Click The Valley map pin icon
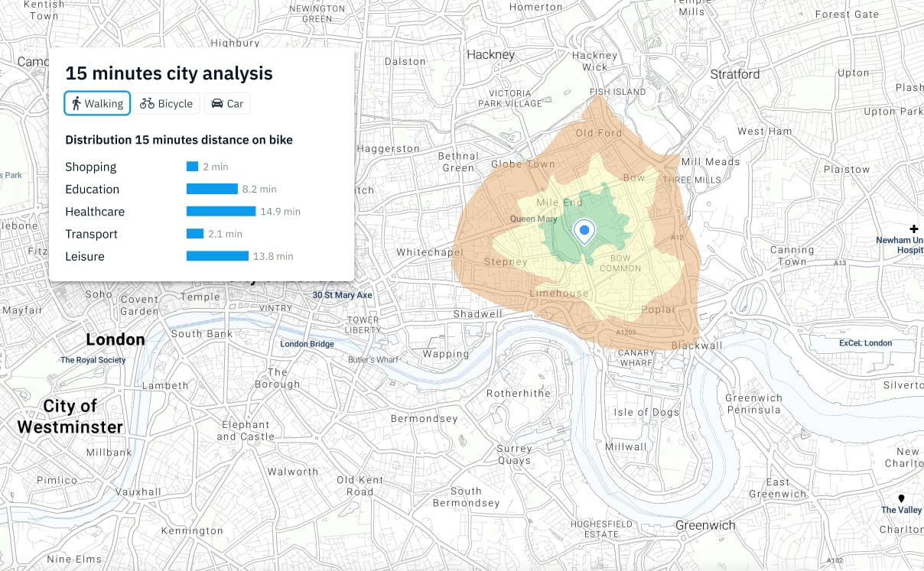The height and width of the screenshot is (571, 924). coord(901,498)
